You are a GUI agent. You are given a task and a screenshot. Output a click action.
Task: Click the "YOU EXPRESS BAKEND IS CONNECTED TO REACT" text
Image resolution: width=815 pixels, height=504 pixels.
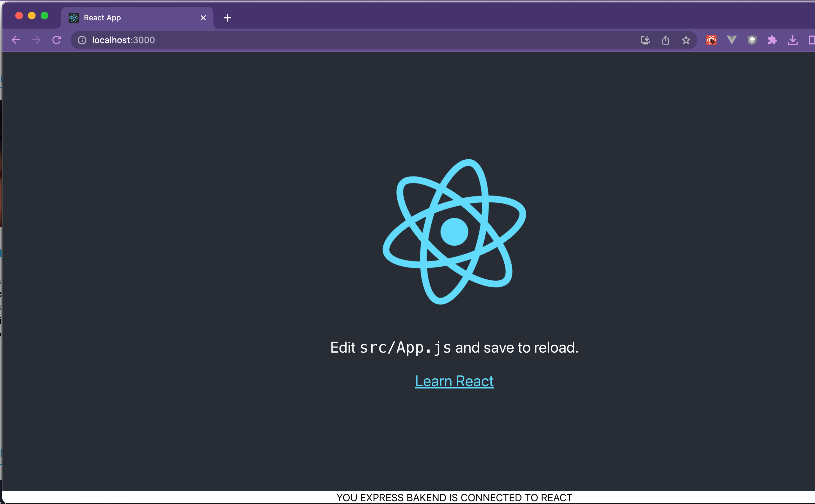click(x=454, y=498)
